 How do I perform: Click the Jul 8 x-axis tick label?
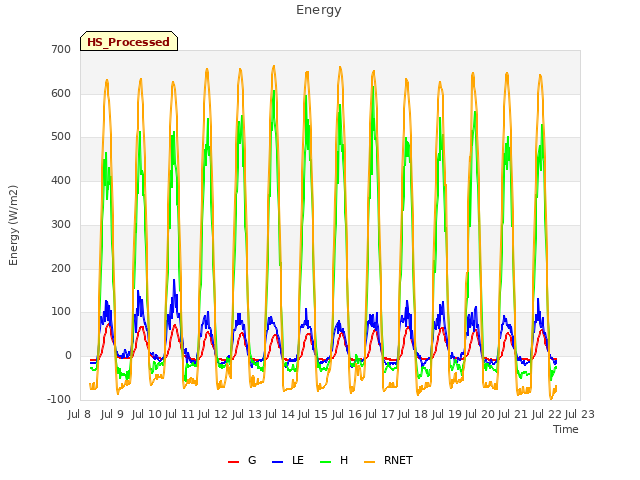(79, 414)
